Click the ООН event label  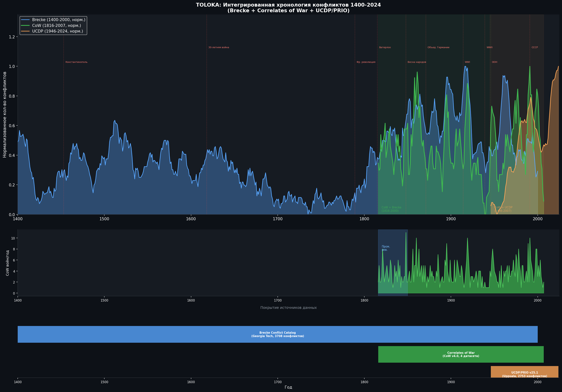click(x=494, y=62)
